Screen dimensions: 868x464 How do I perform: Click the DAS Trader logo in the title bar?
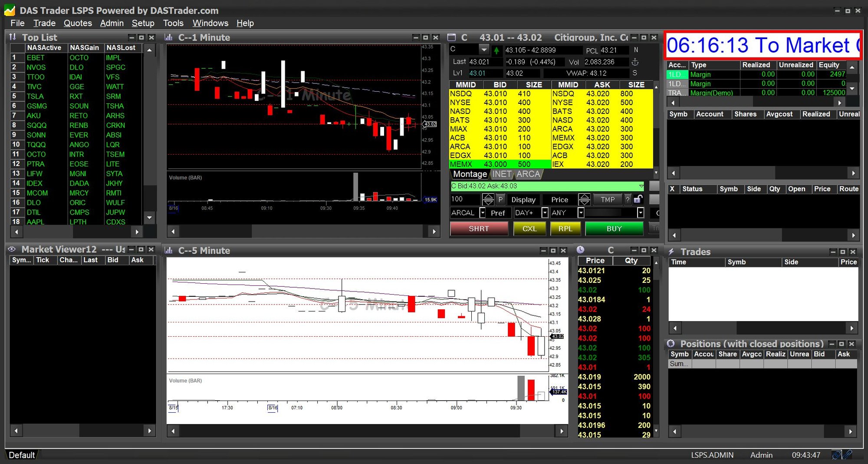tap(9, 10)
